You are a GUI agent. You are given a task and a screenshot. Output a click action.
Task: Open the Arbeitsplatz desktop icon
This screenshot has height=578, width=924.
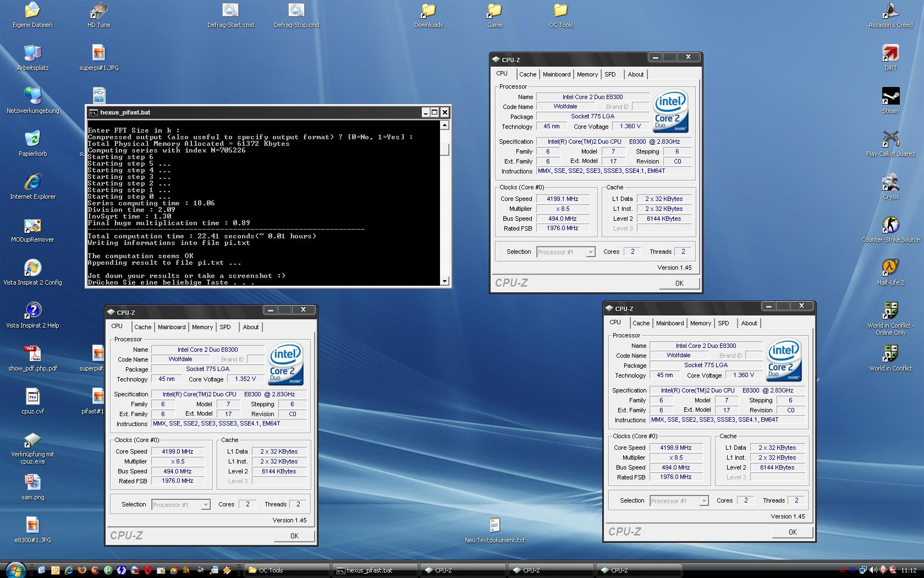click(33, 58)
